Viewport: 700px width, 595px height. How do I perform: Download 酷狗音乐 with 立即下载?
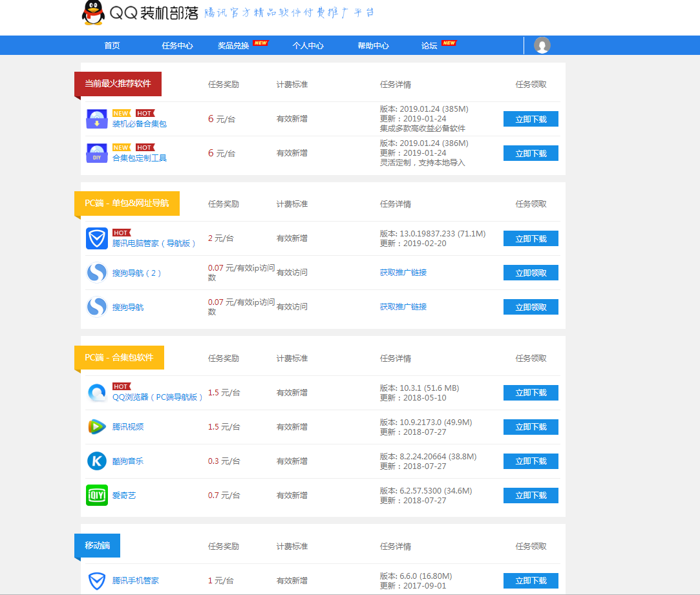(531, 461)
